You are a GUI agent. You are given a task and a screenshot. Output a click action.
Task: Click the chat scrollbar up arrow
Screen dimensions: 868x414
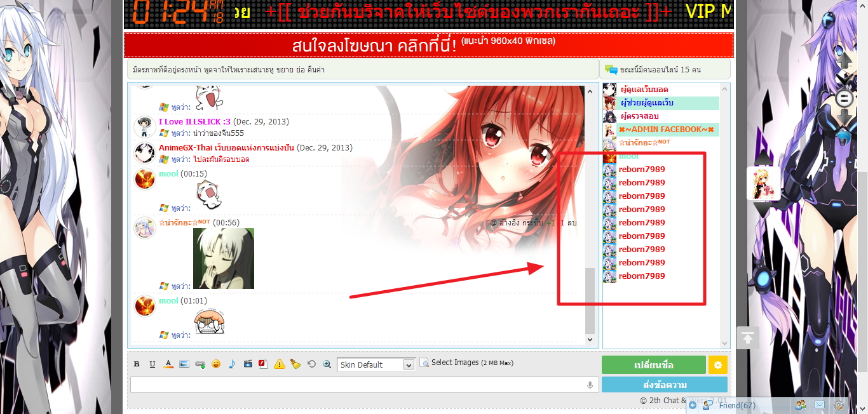click(x=590, y=91)
